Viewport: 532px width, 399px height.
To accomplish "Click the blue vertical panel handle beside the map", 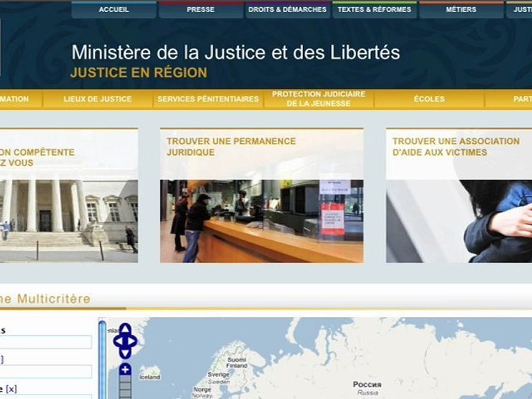I will pos(102,360).
